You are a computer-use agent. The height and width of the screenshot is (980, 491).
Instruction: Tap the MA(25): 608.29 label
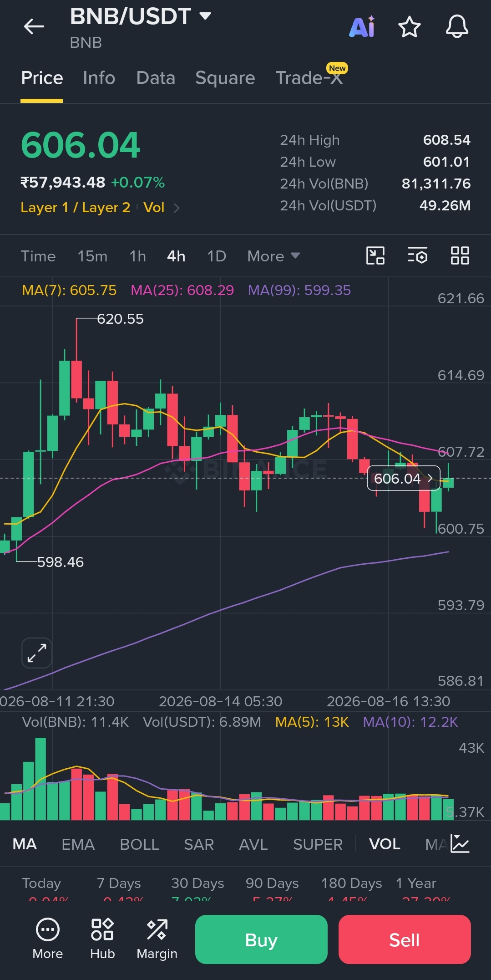coord(182,290)
